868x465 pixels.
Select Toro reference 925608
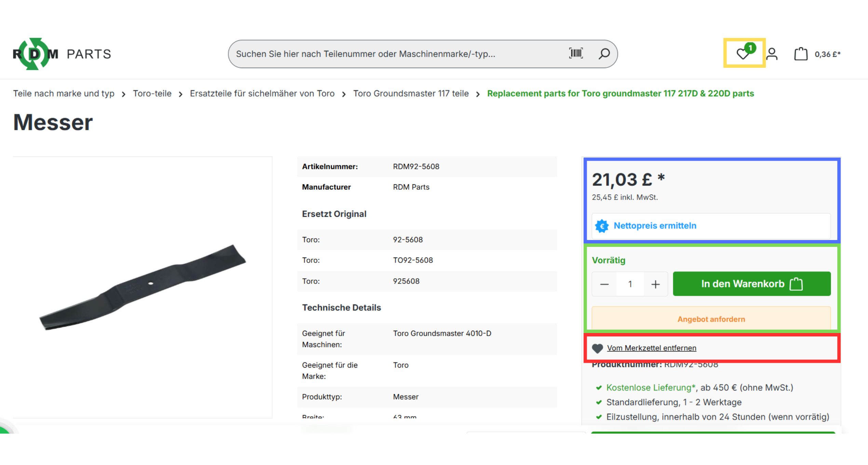[x=406, y=281]
